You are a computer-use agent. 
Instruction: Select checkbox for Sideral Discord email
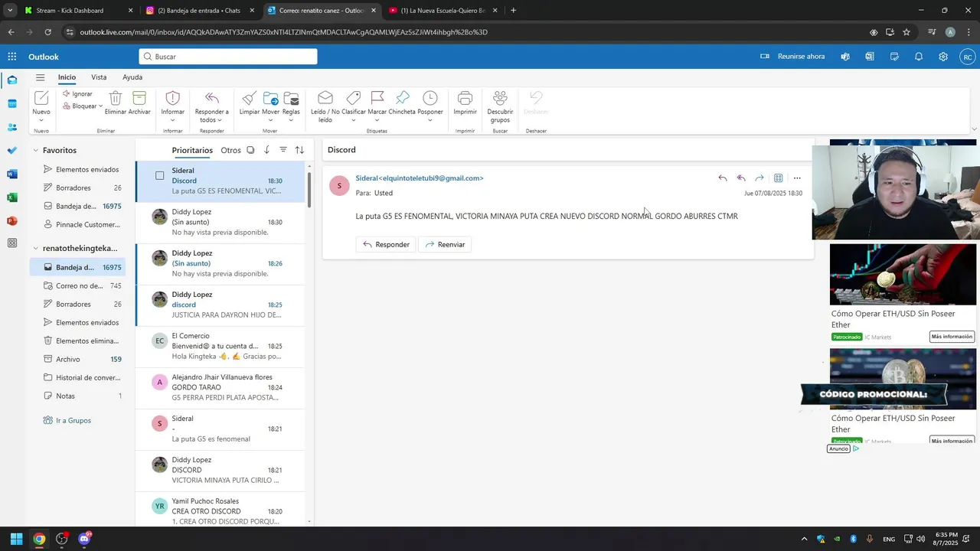tap(160, 176)
